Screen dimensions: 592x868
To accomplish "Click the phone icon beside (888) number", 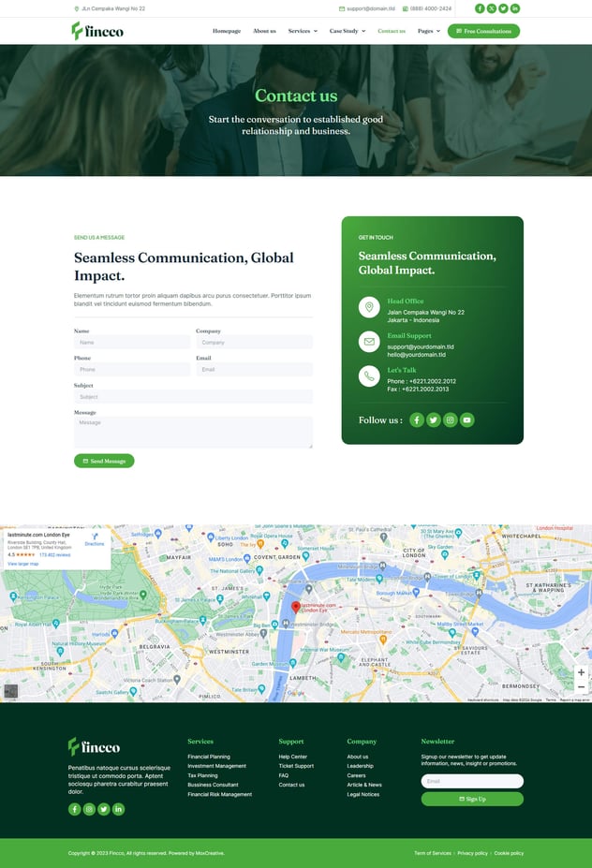I will tap(405, 8).
